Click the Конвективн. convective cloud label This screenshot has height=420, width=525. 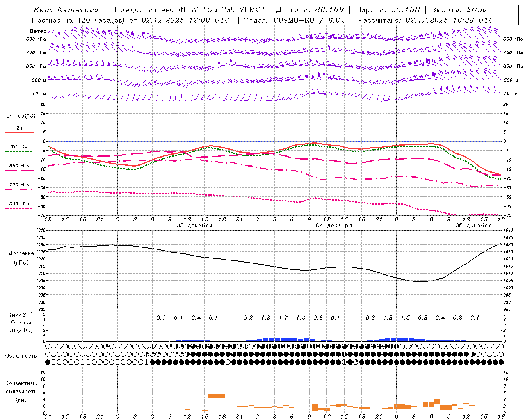click(x=21, y=383)
